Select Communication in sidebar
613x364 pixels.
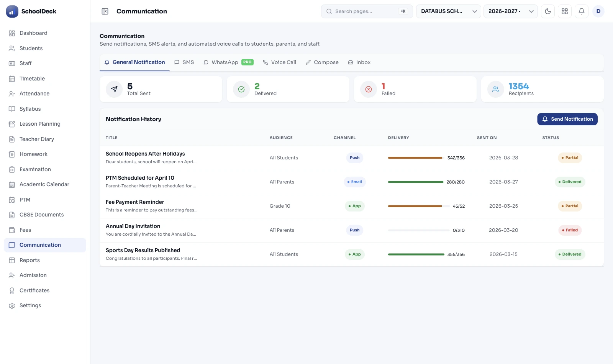tap(45, 245)
